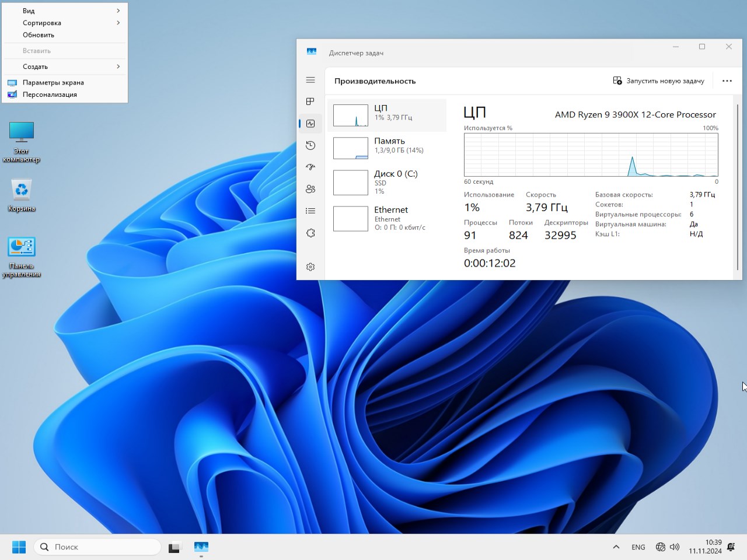Open the Вид context menu item

[65, 10]
